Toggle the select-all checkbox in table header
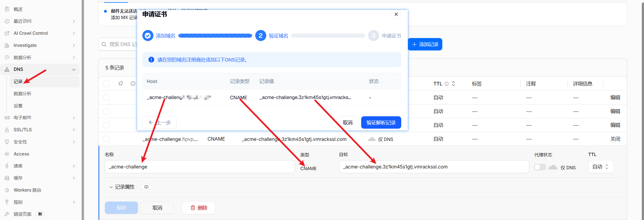 [106, 84]
